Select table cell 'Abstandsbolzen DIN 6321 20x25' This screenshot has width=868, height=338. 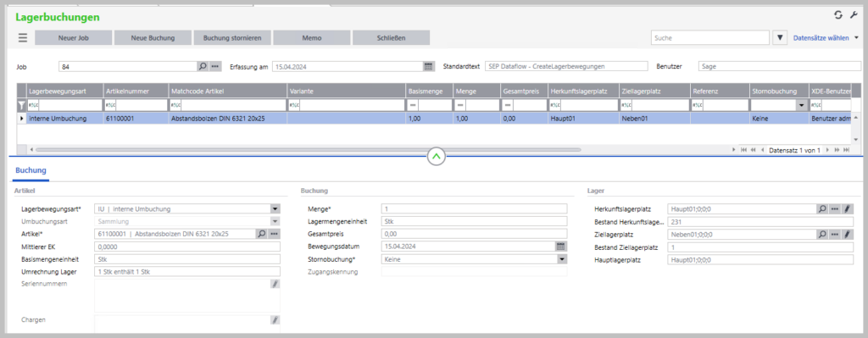227,119
